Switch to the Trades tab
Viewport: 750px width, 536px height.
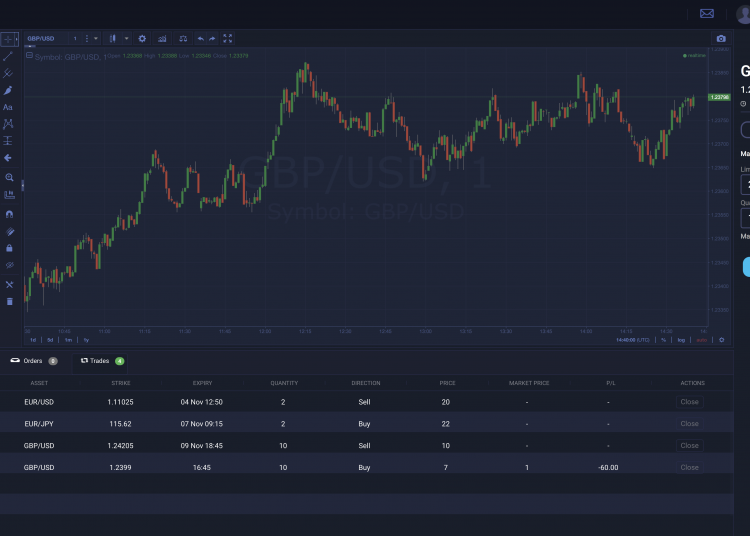tap(102, 361)
